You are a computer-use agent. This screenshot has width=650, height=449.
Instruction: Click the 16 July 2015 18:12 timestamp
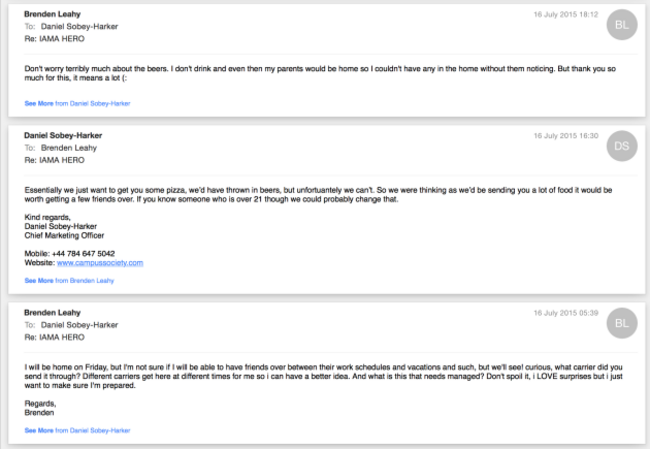[566, 15]
